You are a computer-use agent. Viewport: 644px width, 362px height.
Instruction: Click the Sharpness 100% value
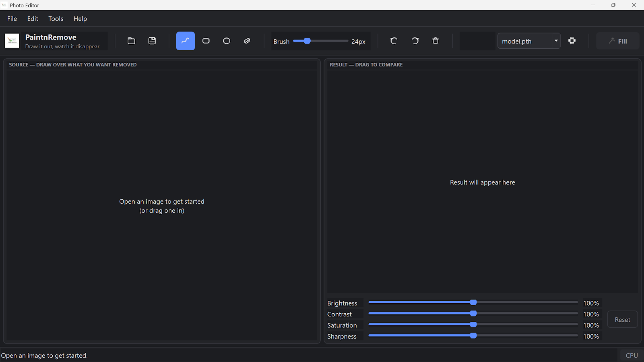[x=591, y=336]
